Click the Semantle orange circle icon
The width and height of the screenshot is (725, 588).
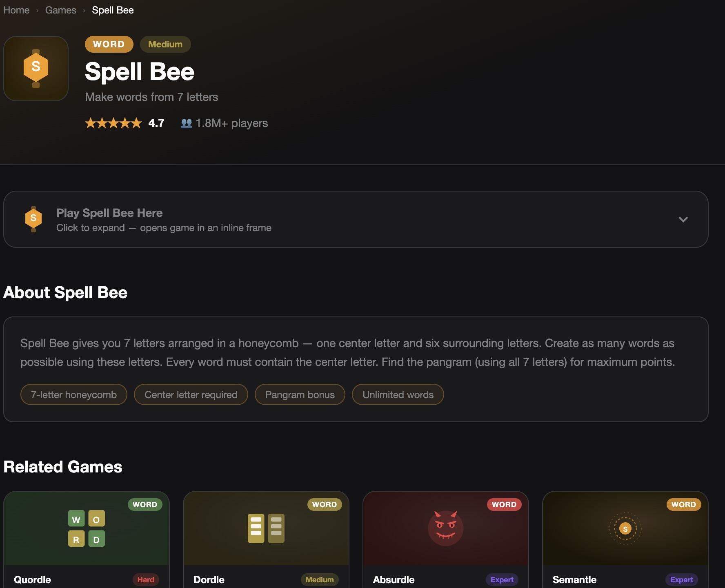click(625, 529)
